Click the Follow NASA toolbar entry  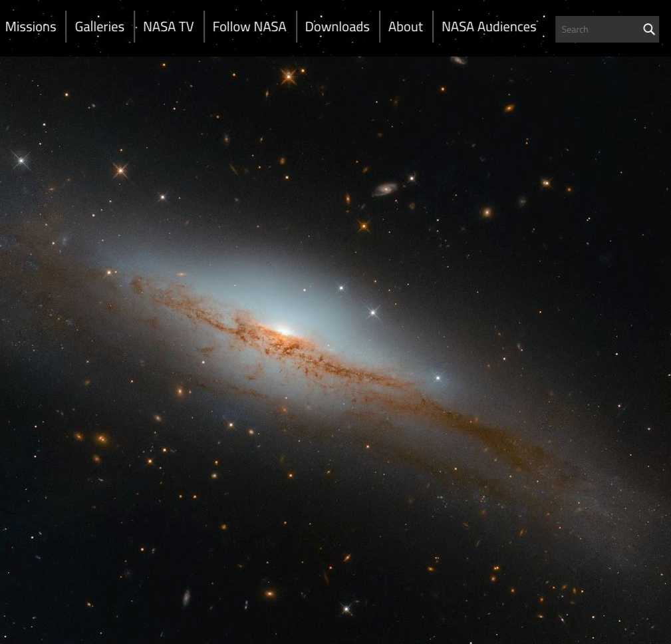coord(249,27)
